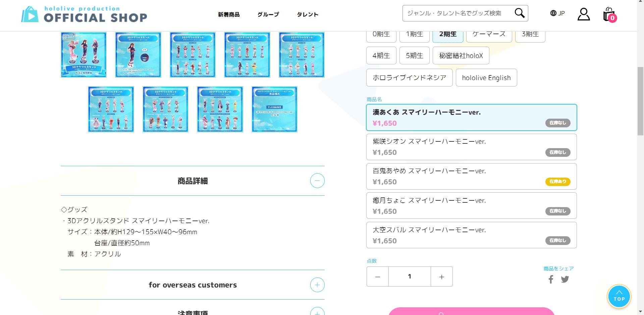Open the third thumbnail in top row
The image size is (644, 315).
click(x=193, y=55)
